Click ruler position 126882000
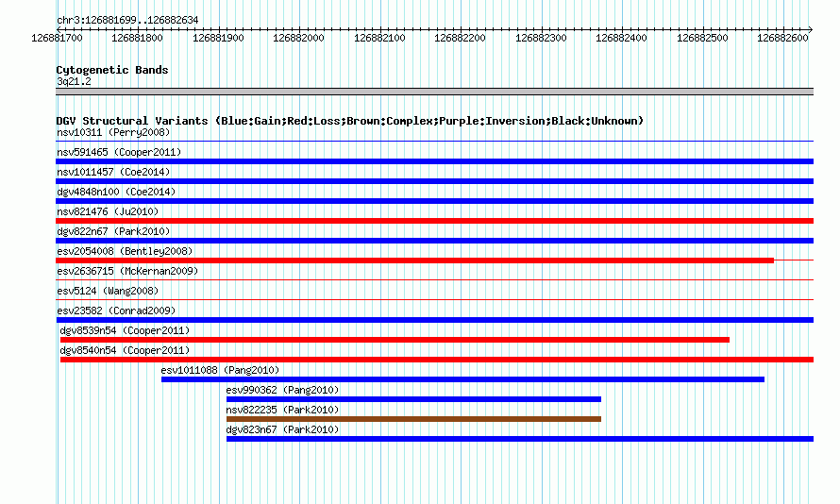This screenshot has width=840, height=504. pos(298,38)
